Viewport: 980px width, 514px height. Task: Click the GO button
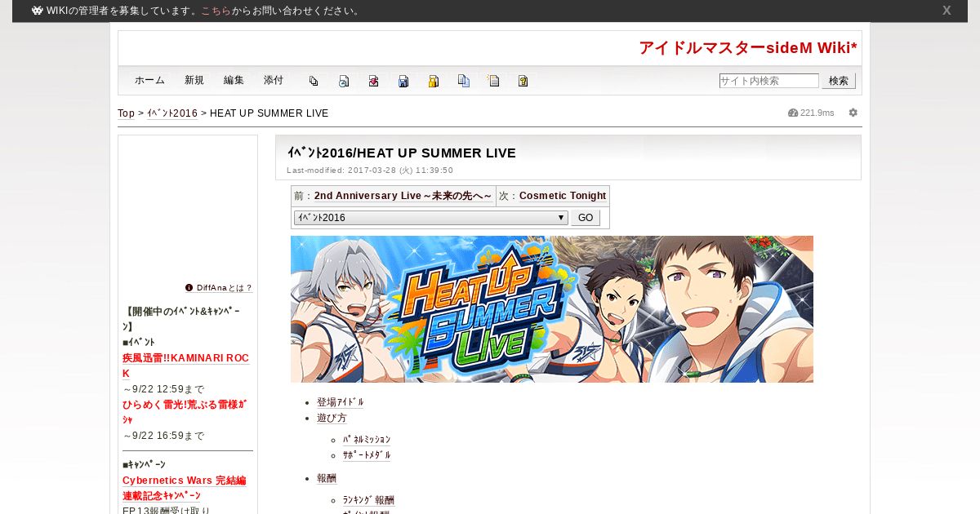point(586,218)
